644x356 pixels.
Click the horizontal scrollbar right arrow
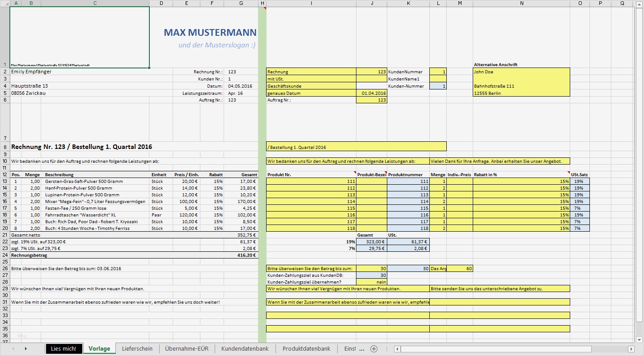[631, 348]
